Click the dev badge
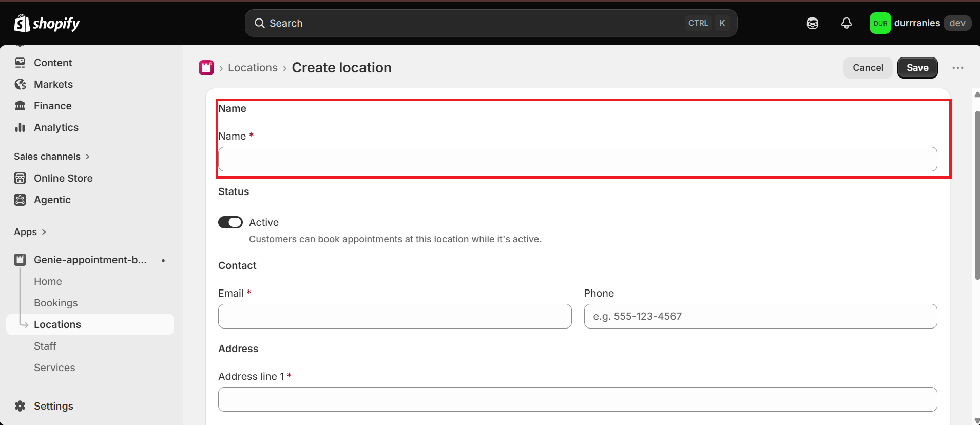 pyautogui.click(x=957, y=23)
